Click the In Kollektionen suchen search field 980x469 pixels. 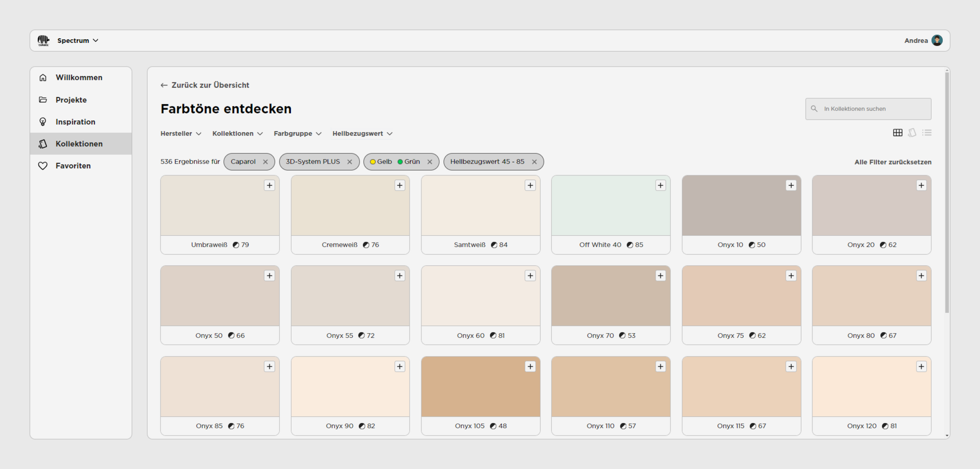[x=868, y=109]
